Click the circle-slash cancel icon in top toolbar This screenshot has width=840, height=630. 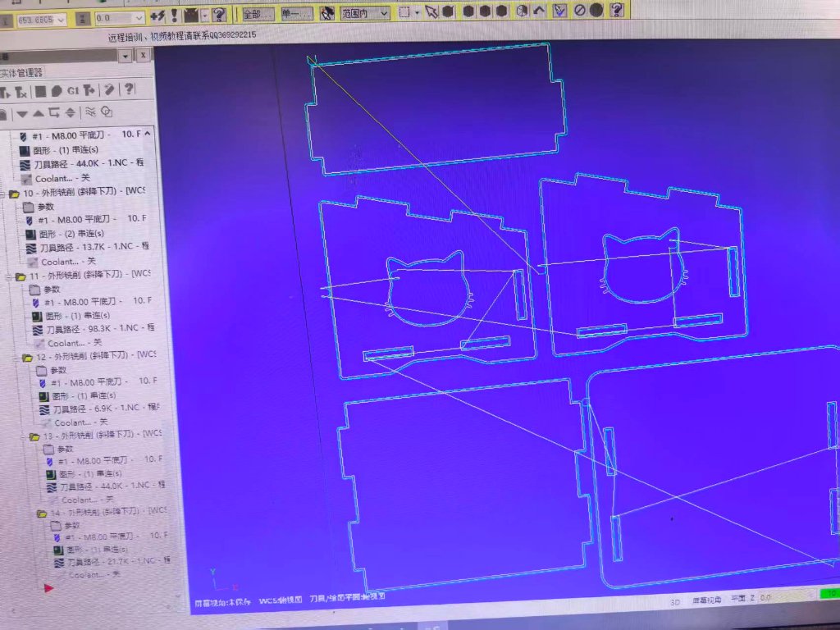(579, 10)
